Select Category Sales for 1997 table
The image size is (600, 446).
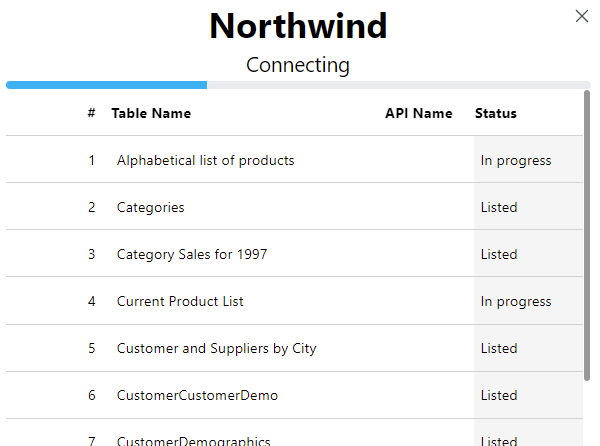pyautogui.click(x=192, y=254)
